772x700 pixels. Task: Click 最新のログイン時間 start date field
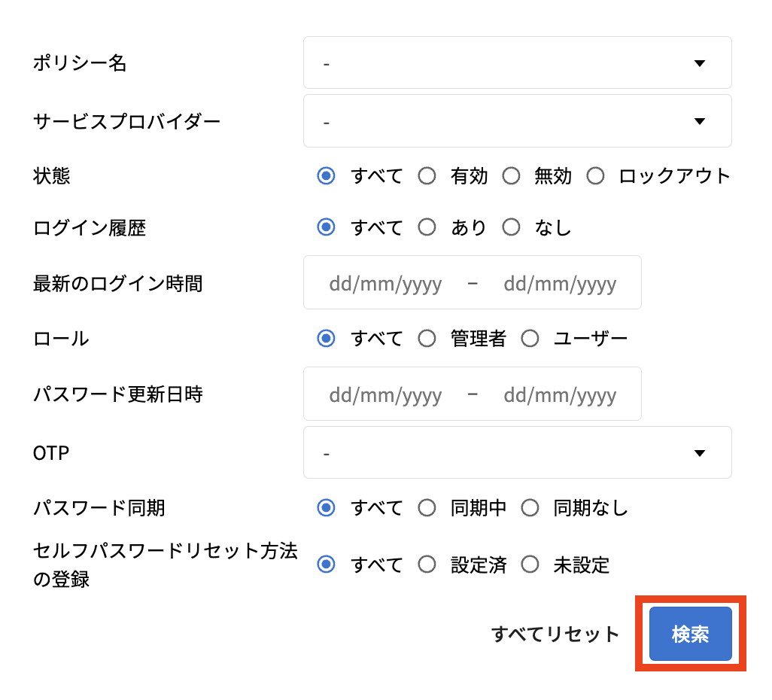point(385,284)
